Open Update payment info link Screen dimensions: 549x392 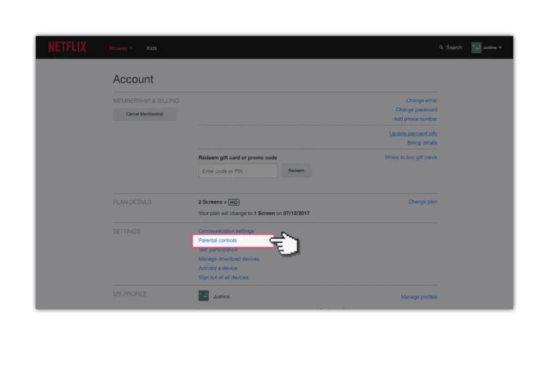[x=413, y=133]
